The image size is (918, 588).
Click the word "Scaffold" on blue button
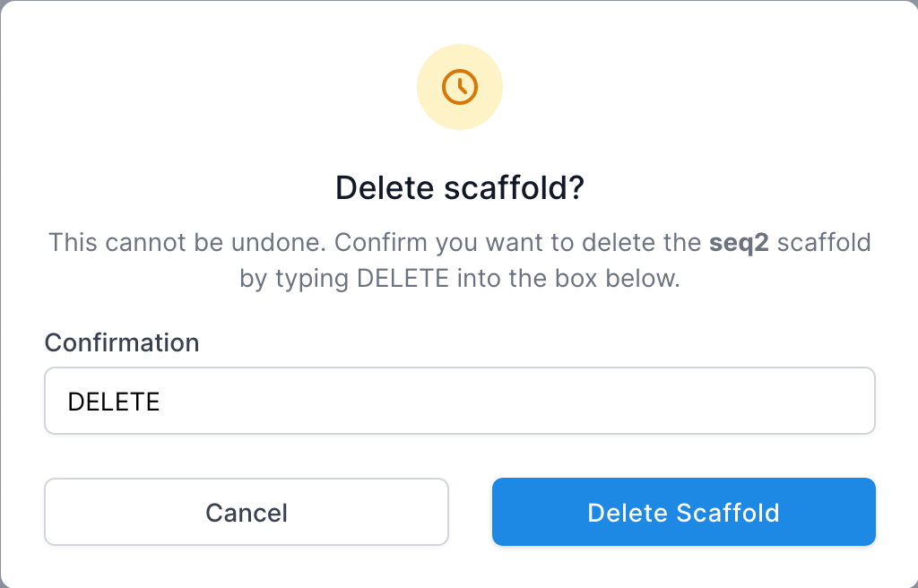click(728, 513)
